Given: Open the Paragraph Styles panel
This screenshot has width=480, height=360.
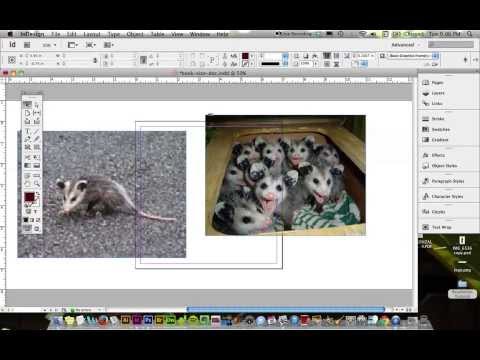Looking at the screenshot, I should click(x=443, y=181).
